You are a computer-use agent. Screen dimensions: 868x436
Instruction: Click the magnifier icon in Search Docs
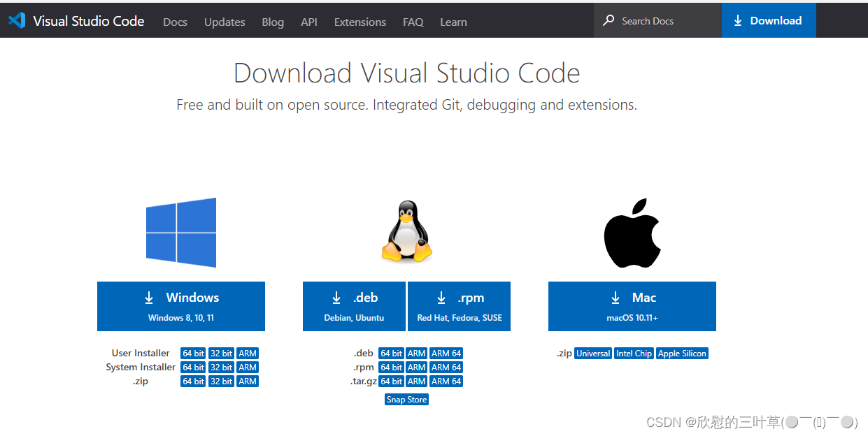pos(609,20)
